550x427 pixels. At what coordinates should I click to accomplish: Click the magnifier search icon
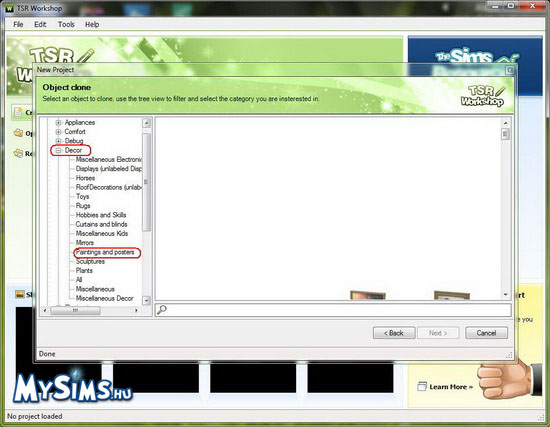pyautogui.click(x=162, y=310)
